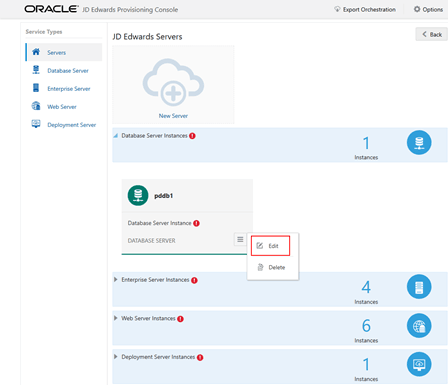
Task: Click the New Server cloud plus icon
Action: [173, 83]
